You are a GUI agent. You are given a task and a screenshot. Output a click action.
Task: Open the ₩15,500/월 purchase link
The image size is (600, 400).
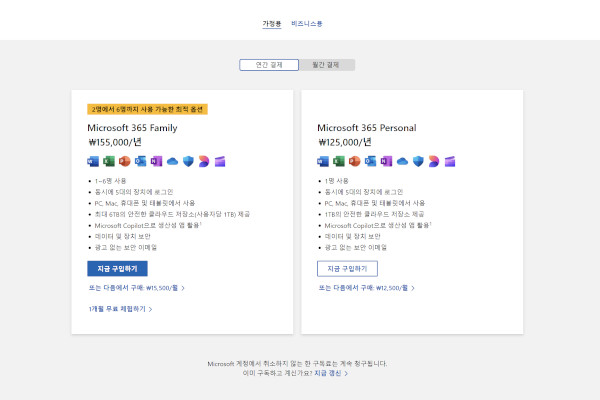tap(137, 288)
